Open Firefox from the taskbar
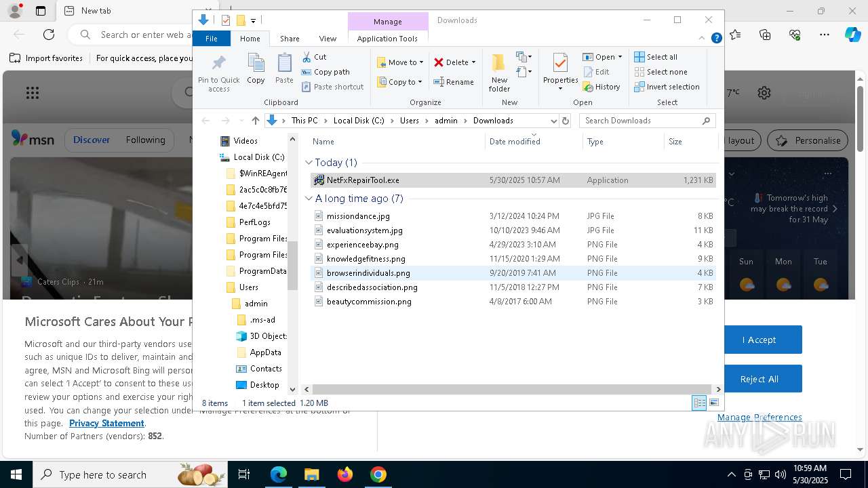 [345, 474]
